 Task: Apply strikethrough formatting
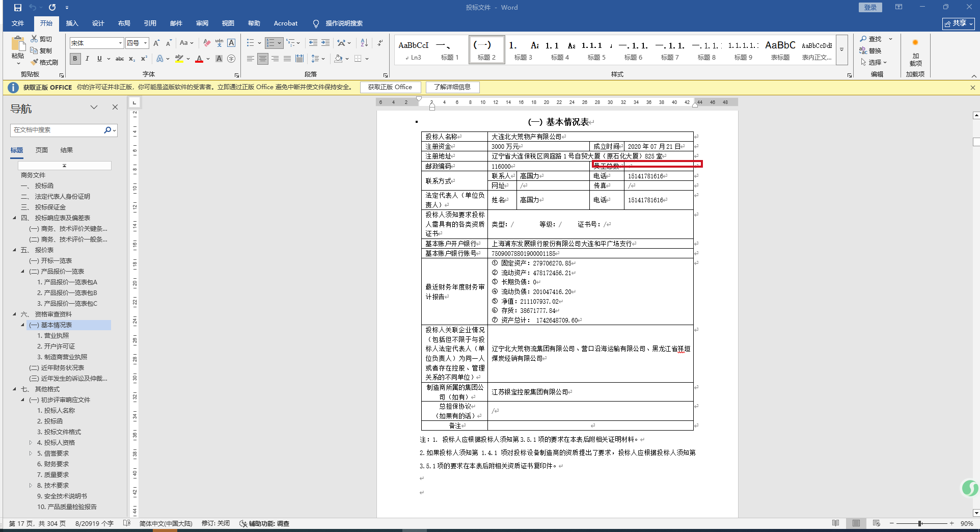[120, 59]
